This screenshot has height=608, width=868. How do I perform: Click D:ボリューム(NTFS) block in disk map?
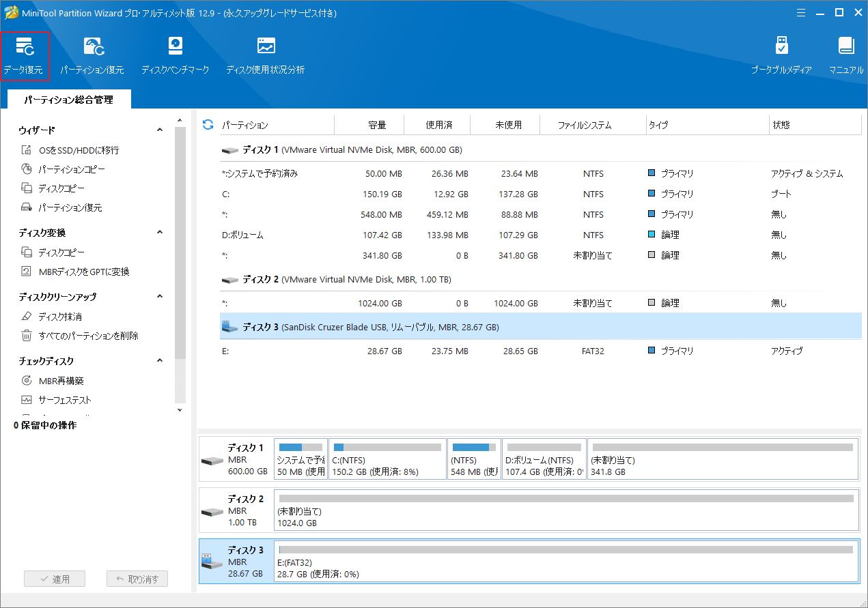[x=544, y=459]
